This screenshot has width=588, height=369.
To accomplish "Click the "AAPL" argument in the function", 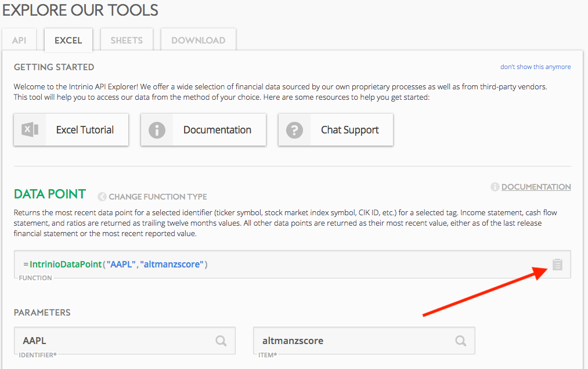I will point(121,265).
